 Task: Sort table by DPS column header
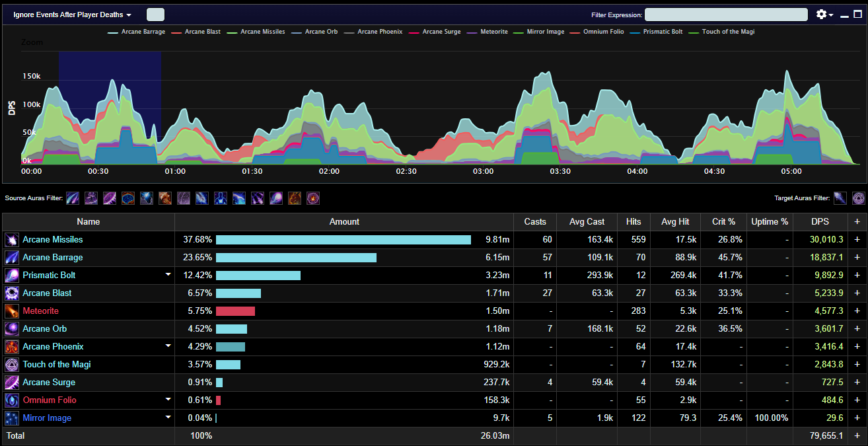(x=820, y=222)
